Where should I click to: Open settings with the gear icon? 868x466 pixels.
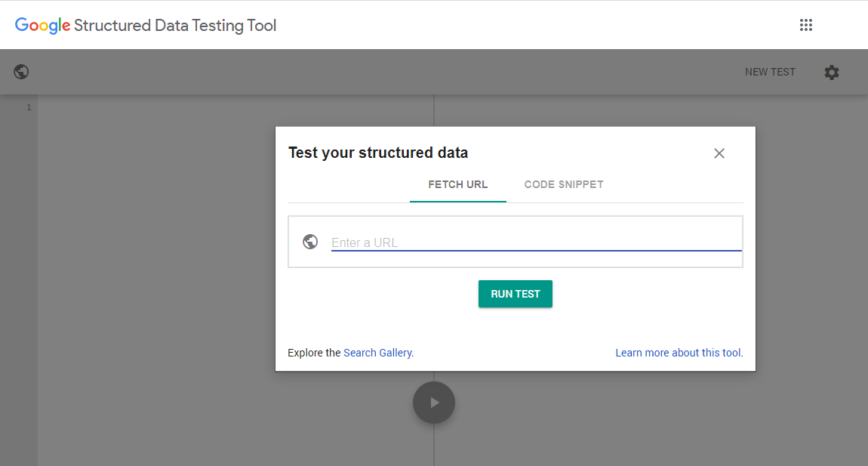click(832, 72)
